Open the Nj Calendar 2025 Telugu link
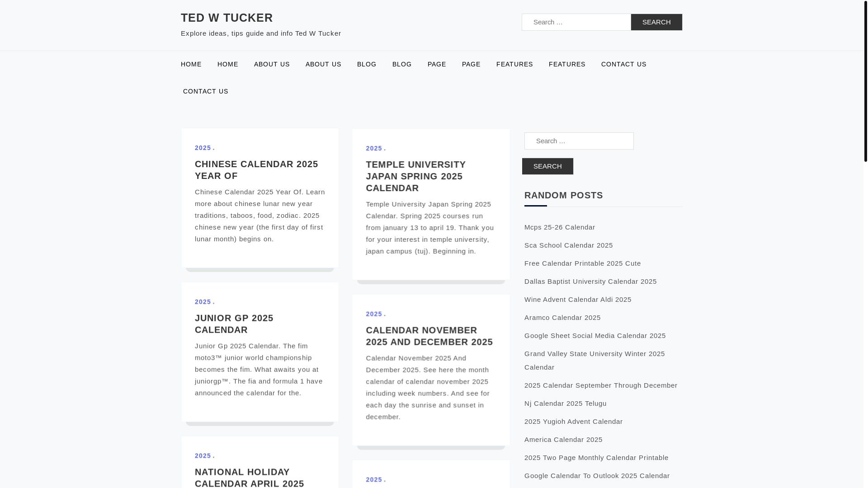Screen dimensions: 868x488 pyautogui.click(x=566, y=404)
